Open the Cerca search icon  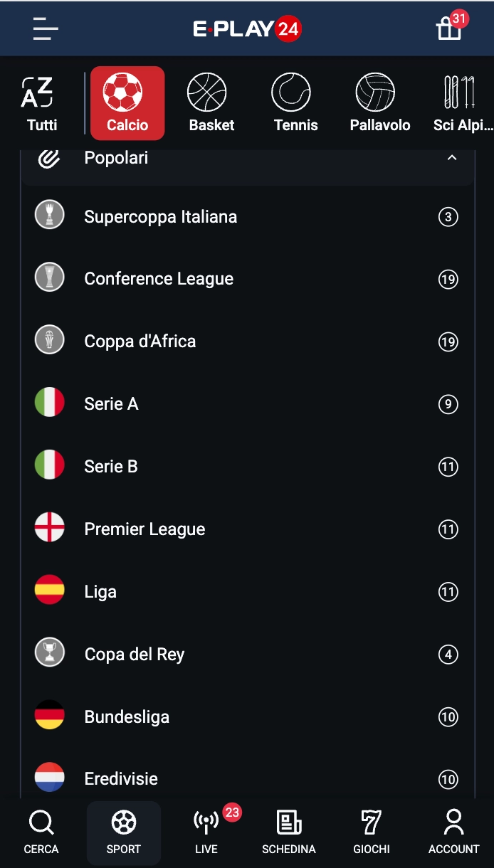click(41, 824)
